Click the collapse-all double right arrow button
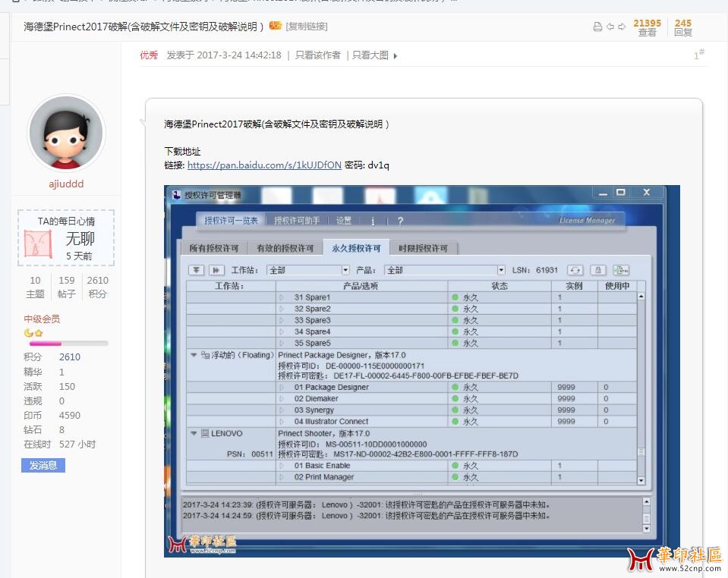 tap(216, 270)
